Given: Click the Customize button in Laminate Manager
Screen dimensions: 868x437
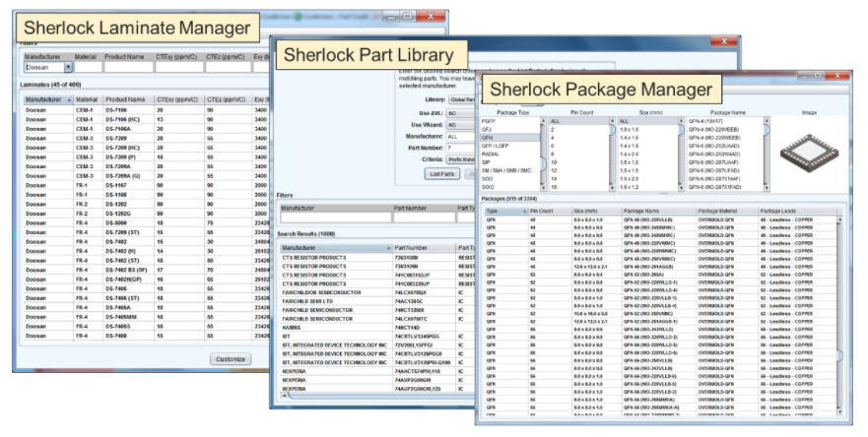Looking at the screenshot, I should point(231,359).
